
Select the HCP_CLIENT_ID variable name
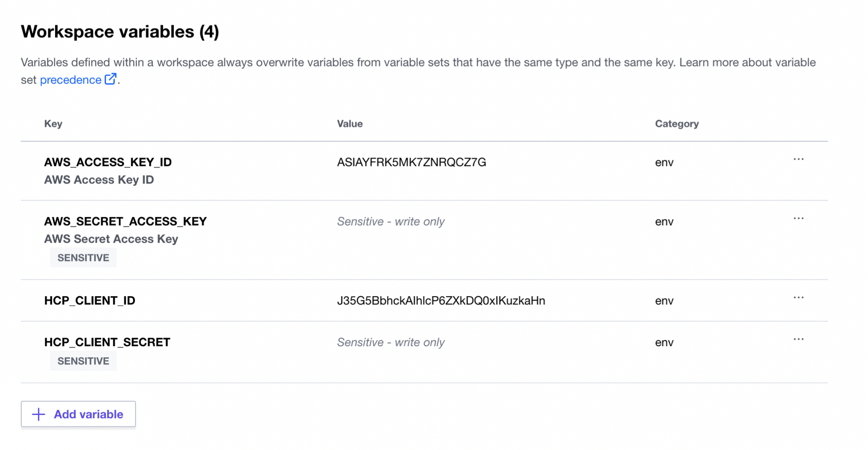(x=90, y=301)
